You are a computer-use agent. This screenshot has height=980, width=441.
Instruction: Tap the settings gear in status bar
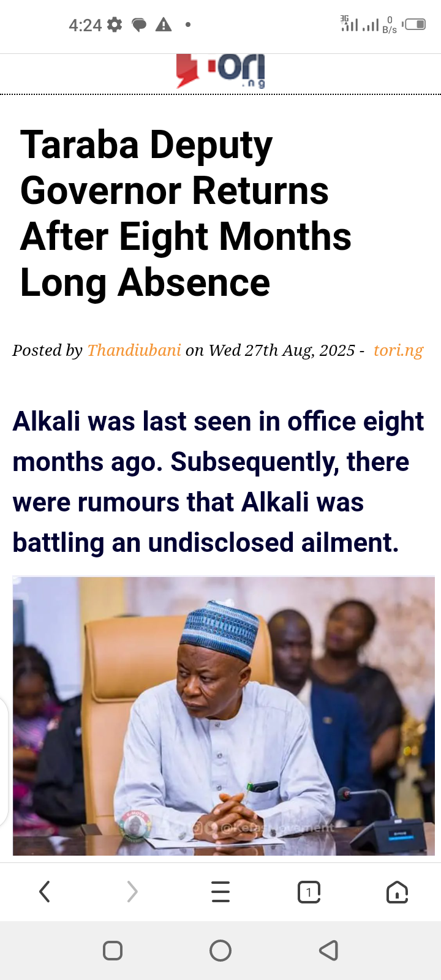pyautogui.click(x=115, y=24)
